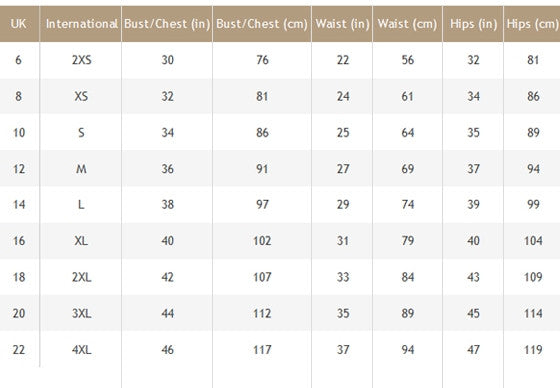
Task: Click UK size 16 cell
Action: pos(19,241)
